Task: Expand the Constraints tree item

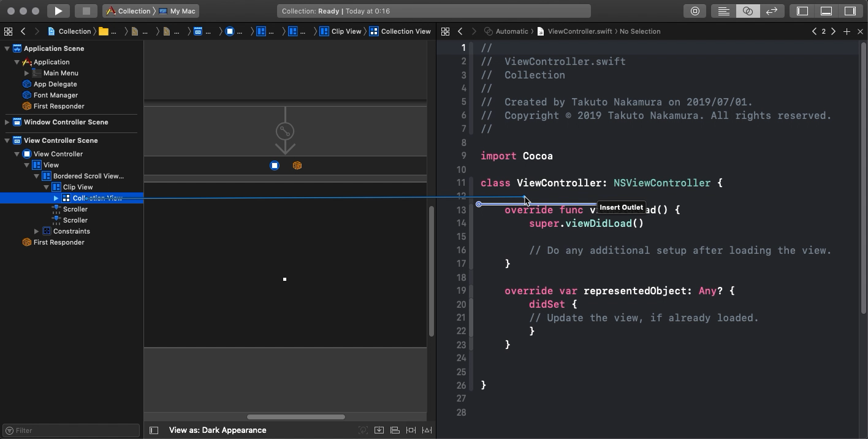Action: (37, 231)
